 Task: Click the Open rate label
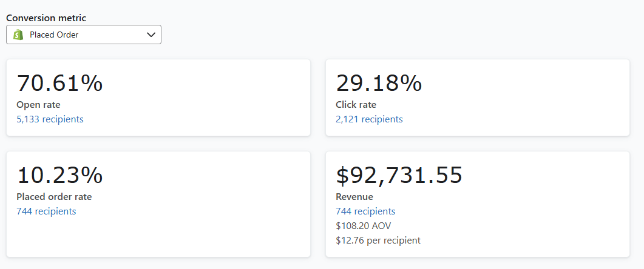[x=39, y=105]
